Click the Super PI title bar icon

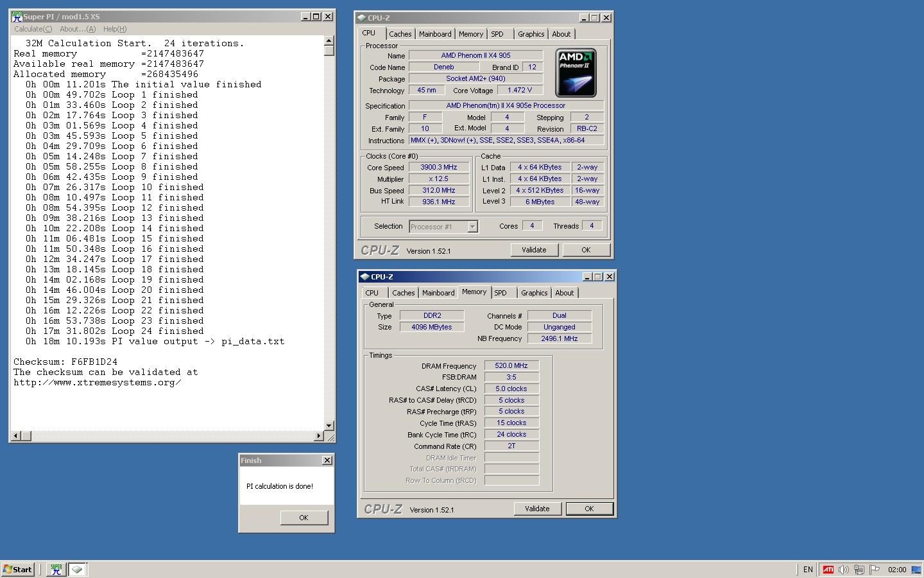(17, 17)
